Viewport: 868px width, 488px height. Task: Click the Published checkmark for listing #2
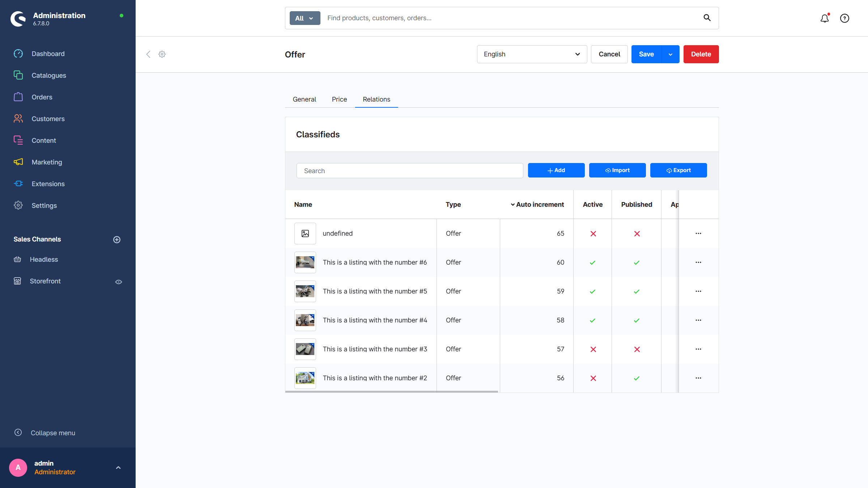tap(637, 378)
